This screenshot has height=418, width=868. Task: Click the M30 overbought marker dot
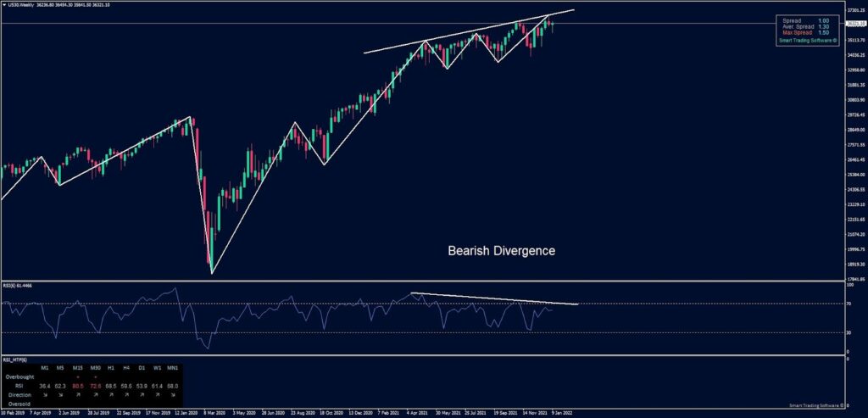tap(93, 376)
